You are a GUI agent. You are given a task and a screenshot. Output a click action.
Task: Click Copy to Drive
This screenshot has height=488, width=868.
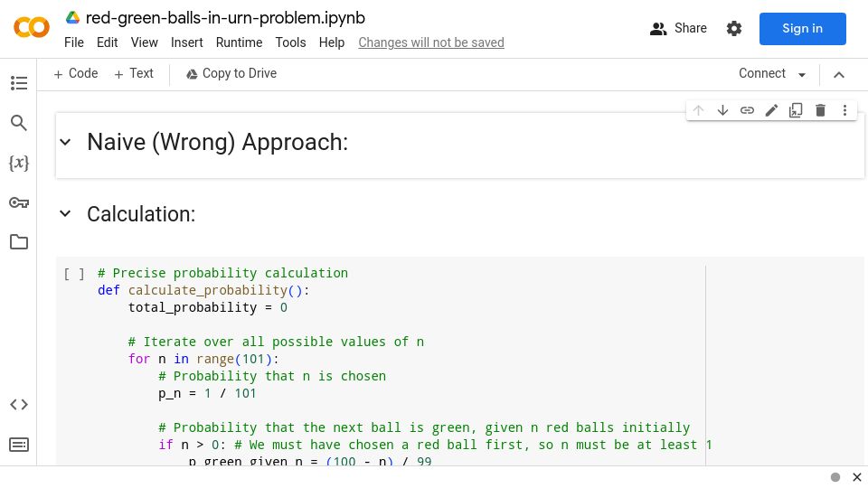point(231,73)
